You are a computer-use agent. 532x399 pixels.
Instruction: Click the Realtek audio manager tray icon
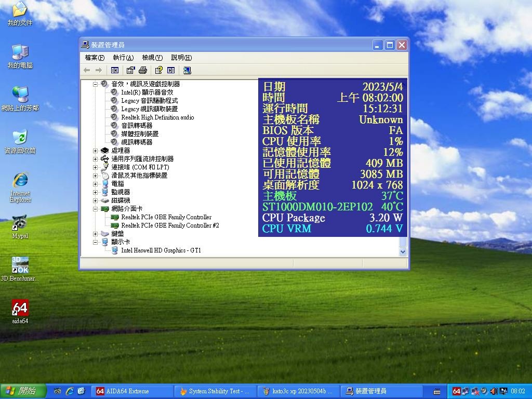point(485,391)
